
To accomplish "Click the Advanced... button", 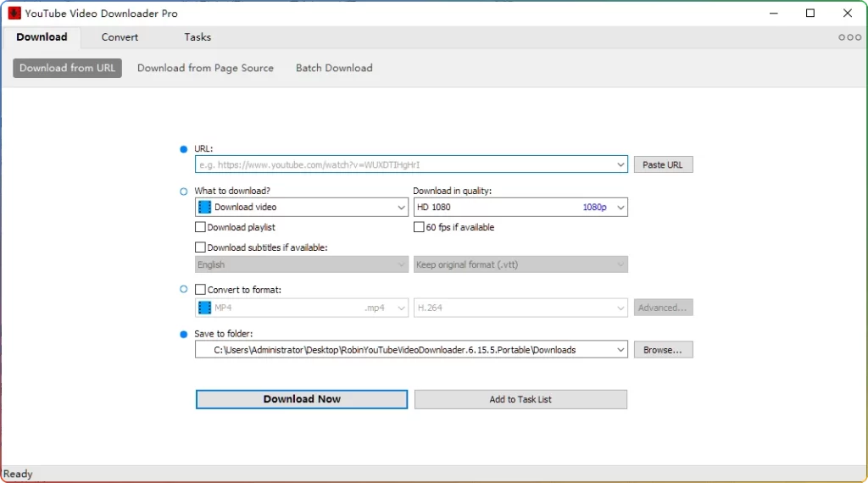I will (663, 308).
